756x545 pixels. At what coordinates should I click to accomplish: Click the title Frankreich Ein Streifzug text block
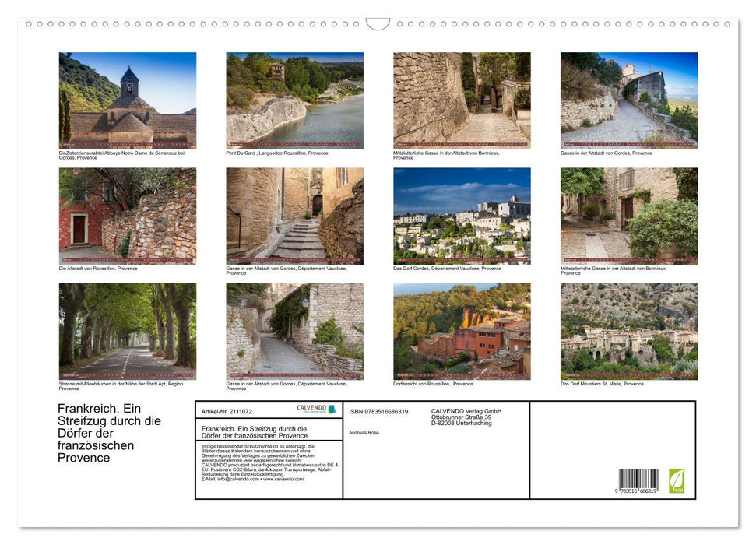tap(109, 433)
